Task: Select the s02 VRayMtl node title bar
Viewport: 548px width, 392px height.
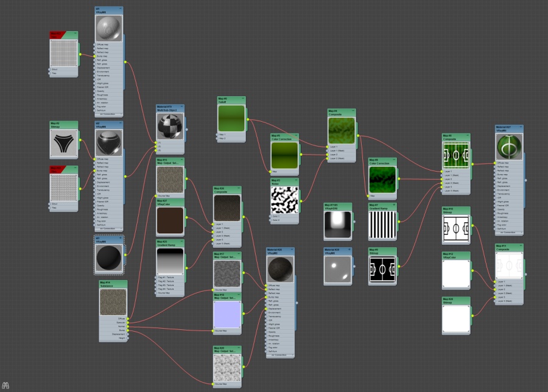Action: 109,125
